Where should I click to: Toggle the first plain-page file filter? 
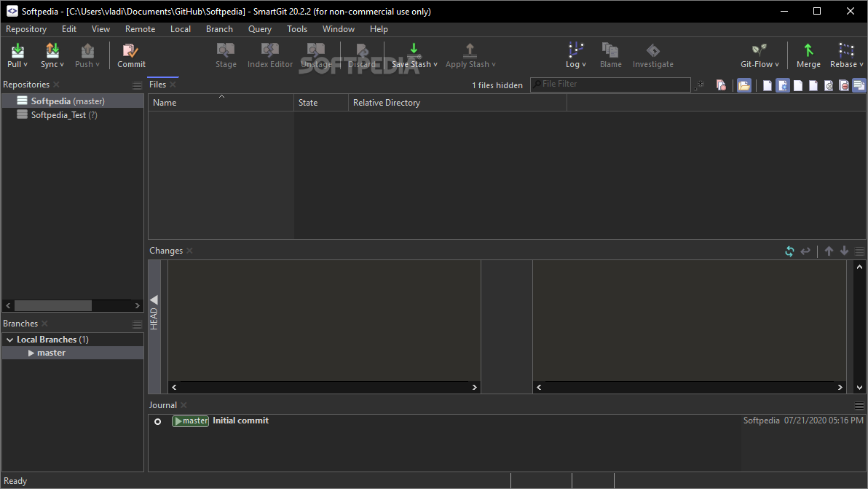(x=768, y=85)
